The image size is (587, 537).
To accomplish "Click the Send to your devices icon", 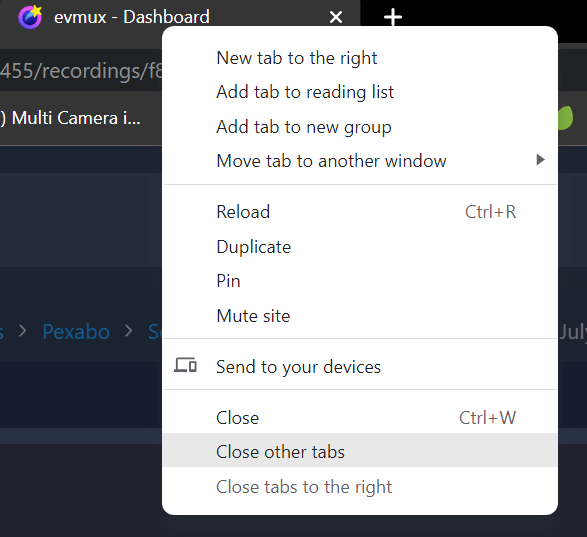I will [185, 365].
